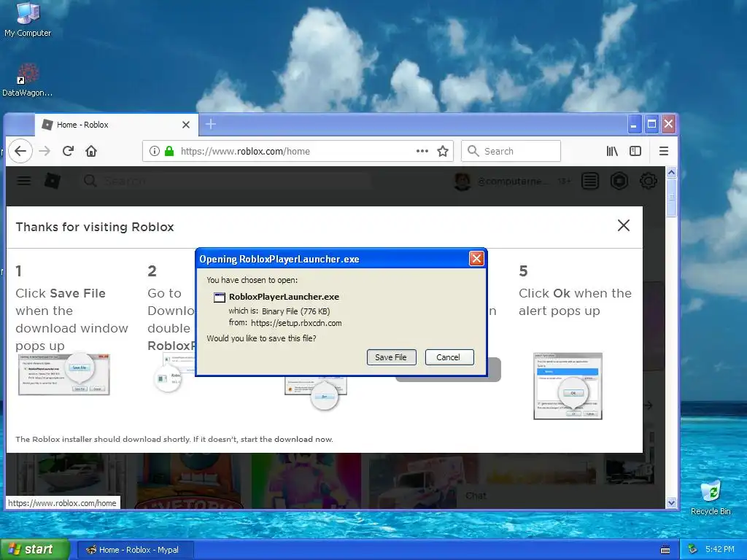This screenshot has height=560, width=747.
Task: Go back with the browser back arrow
Action: 20,151
